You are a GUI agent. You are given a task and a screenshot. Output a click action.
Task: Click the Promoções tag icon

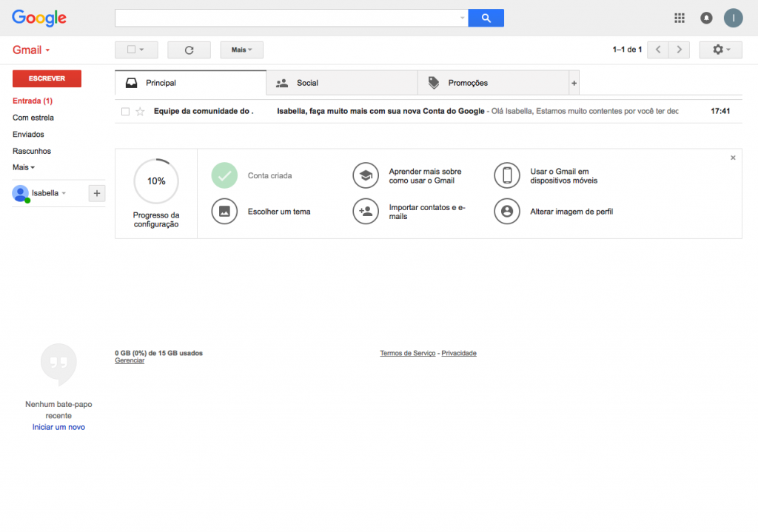[434, 83]
